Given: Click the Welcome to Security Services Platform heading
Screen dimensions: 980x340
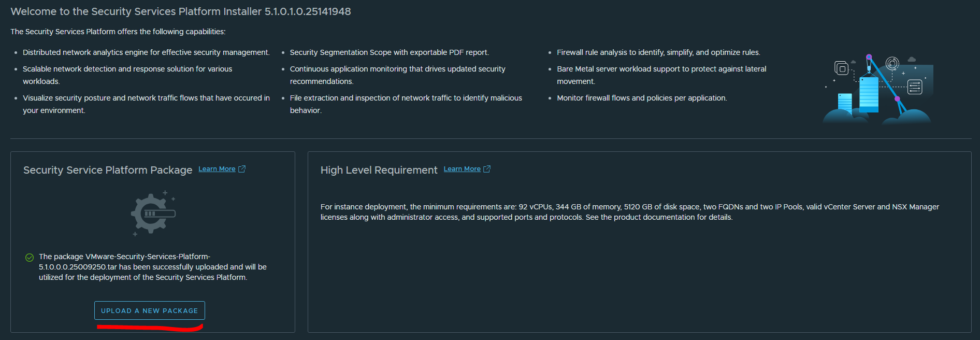Looking at the screenshot, I should click(180, 11).
